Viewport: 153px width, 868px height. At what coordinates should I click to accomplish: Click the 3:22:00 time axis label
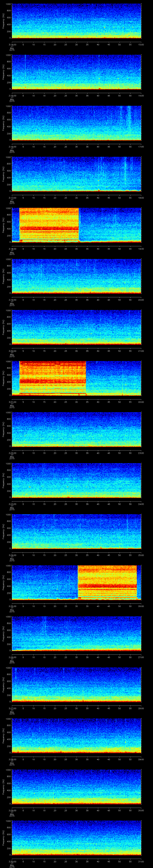(12, 453)
